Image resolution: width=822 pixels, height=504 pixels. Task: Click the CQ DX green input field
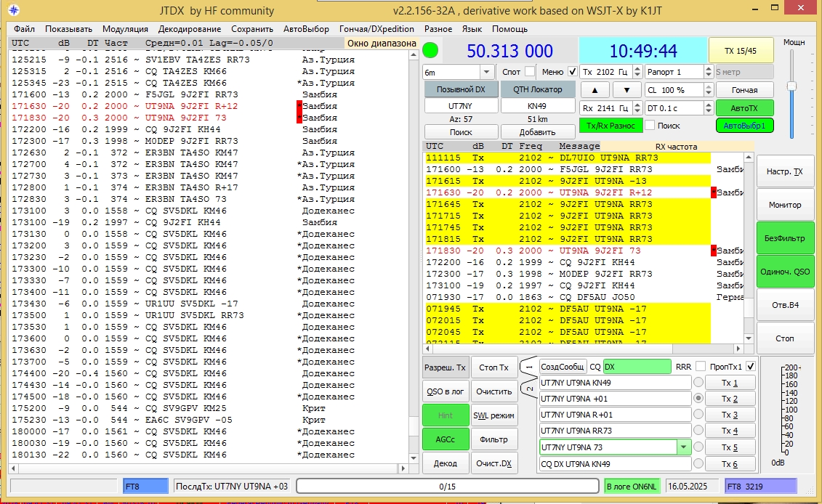[x=637, y=367]
